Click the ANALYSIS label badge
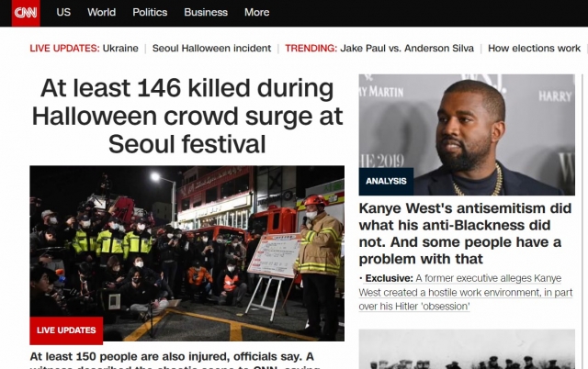The image size is (588, 369). (x=386, y=182)
